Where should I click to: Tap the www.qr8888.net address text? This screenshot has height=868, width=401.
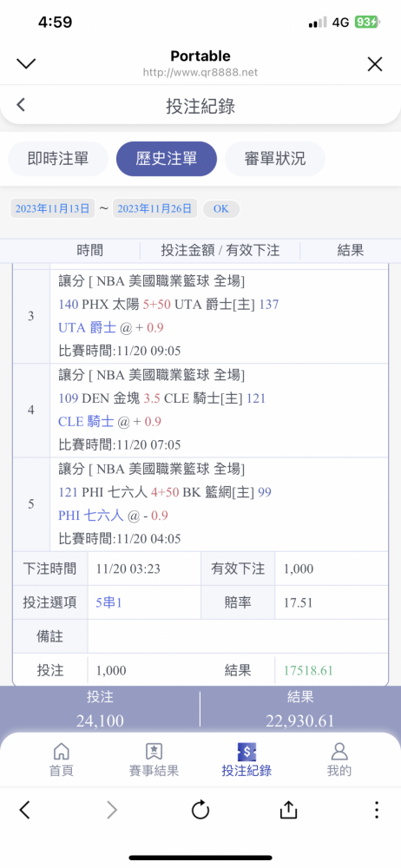[200, 73]
